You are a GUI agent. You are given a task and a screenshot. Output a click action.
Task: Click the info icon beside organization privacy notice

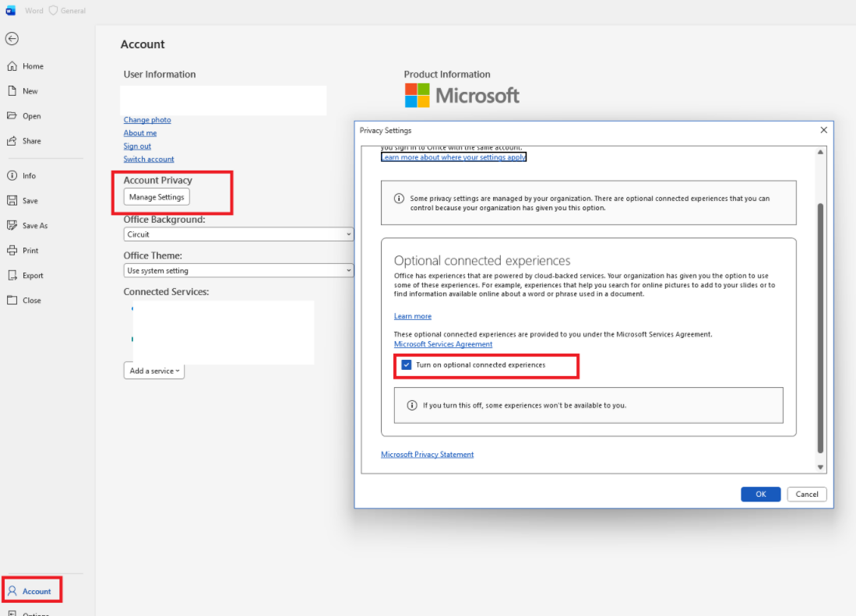399,199
